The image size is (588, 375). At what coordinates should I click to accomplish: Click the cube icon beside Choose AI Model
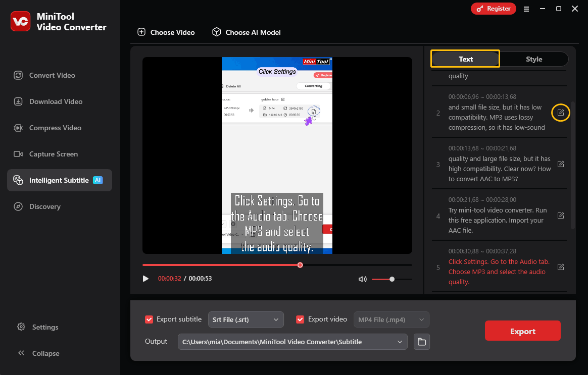click(216, 32)
